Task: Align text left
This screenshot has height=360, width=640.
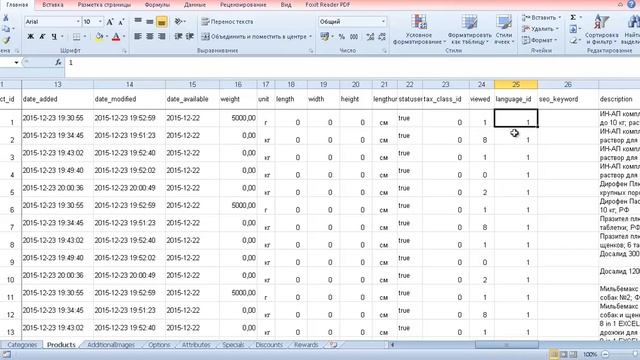Action: point(138,37)
